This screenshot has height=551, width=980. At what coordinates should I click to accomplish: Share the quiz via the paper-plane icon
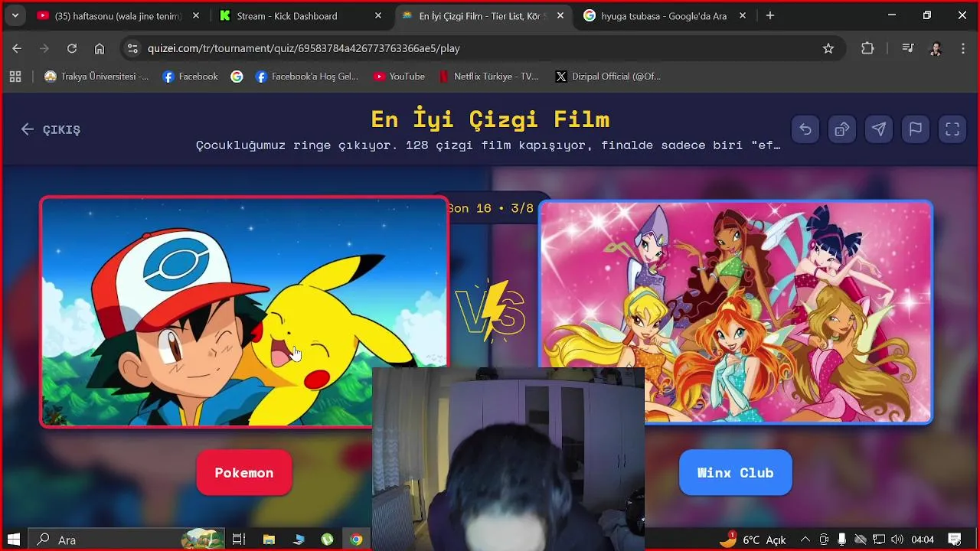[x=879, y=129]
